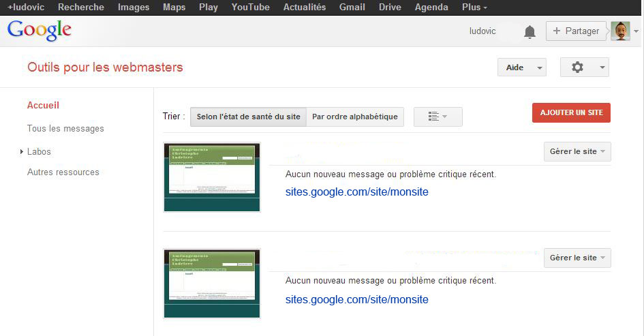Open the second sites.google.com/site/monsite link
The width and height of the screenshot is (644, 336).
pos(357,299)
